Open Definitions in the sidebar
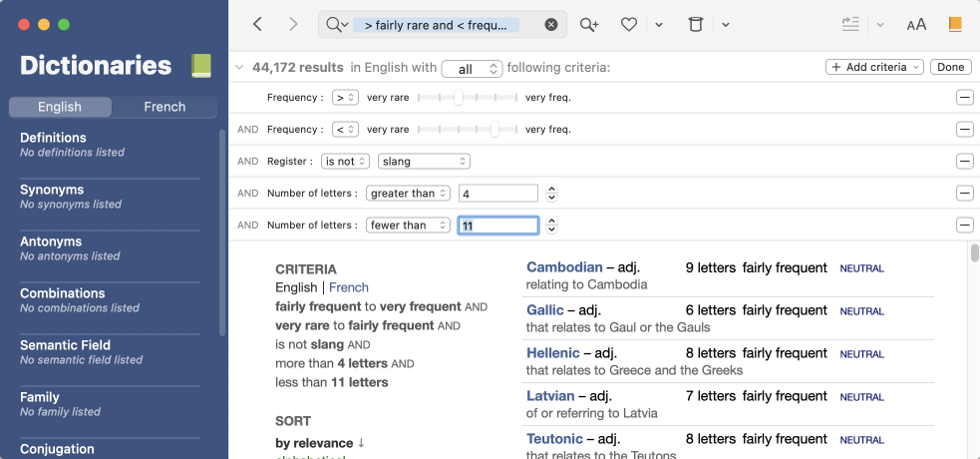Viewport: 980px width, 459px height. click(53, 138)
